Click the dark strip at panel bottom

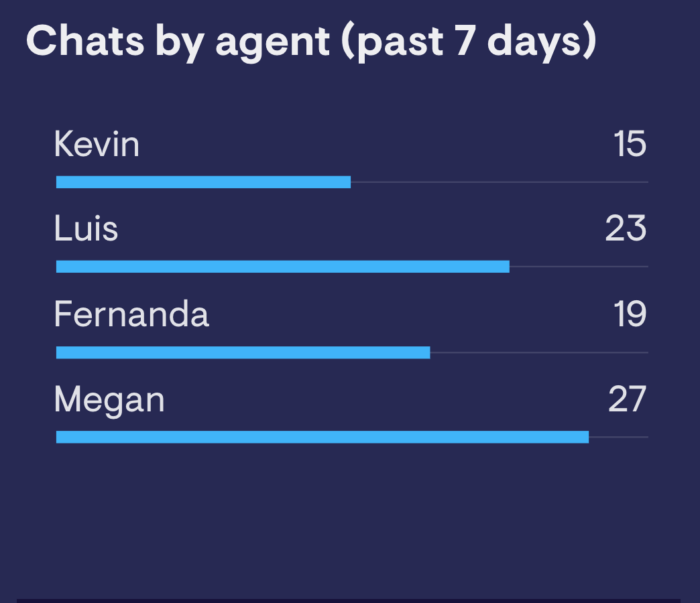click(x=349, y=601)
